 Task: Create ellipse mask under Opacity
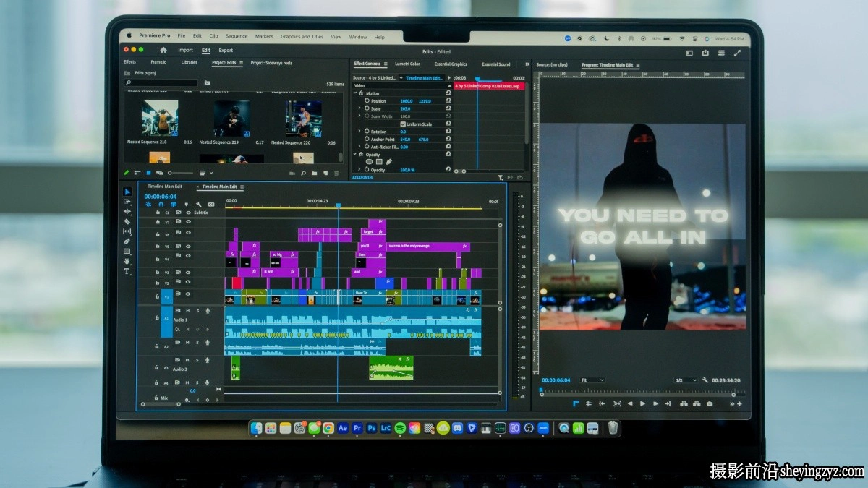click(369, 162)
